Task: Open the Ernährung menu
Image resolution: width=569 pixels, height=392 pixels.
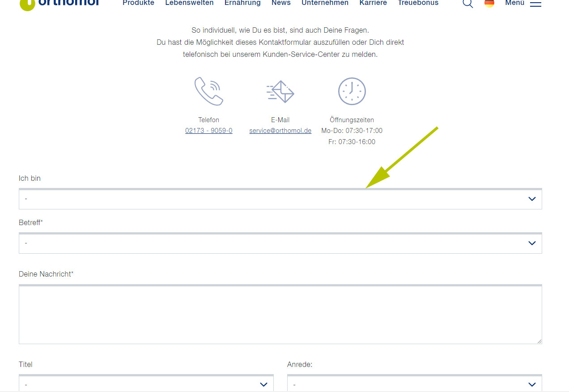Action: click(242, 3)
